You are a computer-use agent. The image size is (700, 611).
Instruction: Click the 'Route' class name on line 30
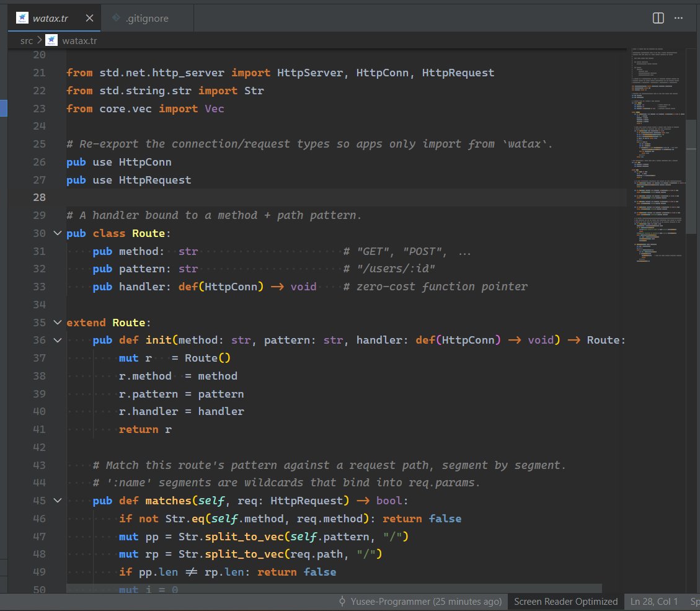[x=148, y=233]
